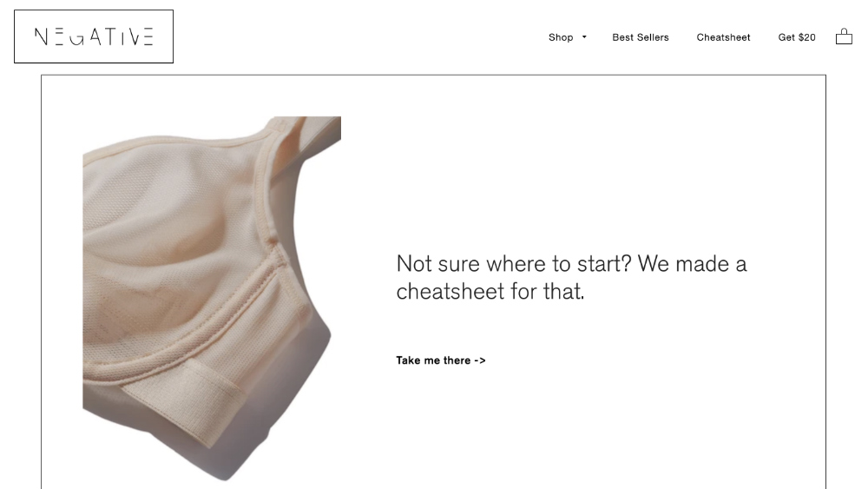
Task: Open the Shop menu item
Action: (561, 37)
